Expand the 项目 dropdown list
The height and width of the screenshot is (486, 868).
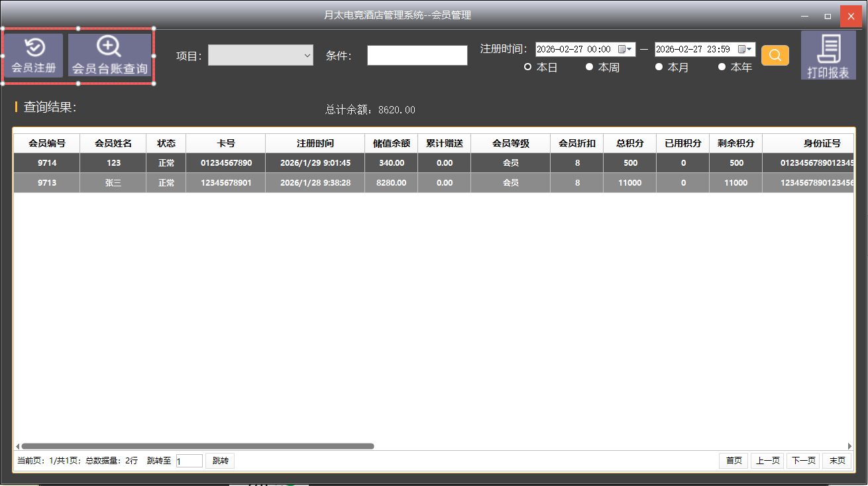coord(260,56)
